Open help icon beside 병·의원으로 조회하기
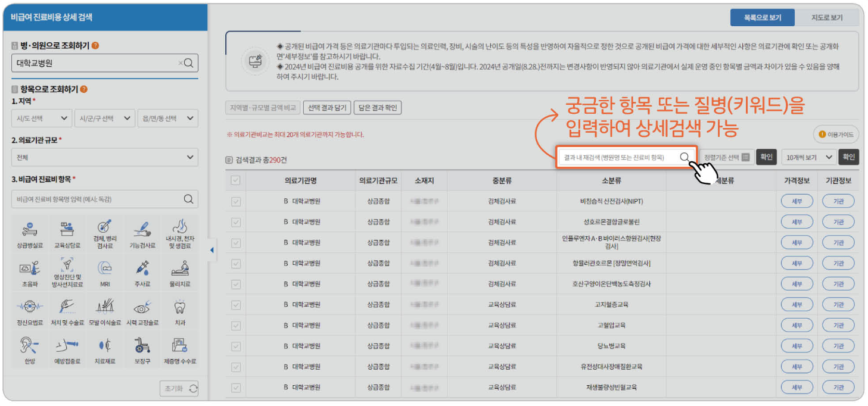The image size is (868, 406). click(95, 46)
